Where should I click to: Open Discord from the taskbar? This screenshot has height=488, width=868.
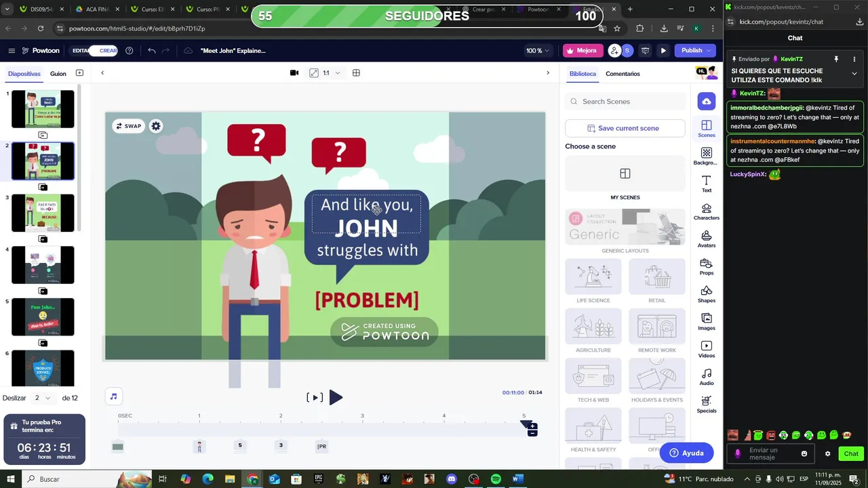pos(452,479)
